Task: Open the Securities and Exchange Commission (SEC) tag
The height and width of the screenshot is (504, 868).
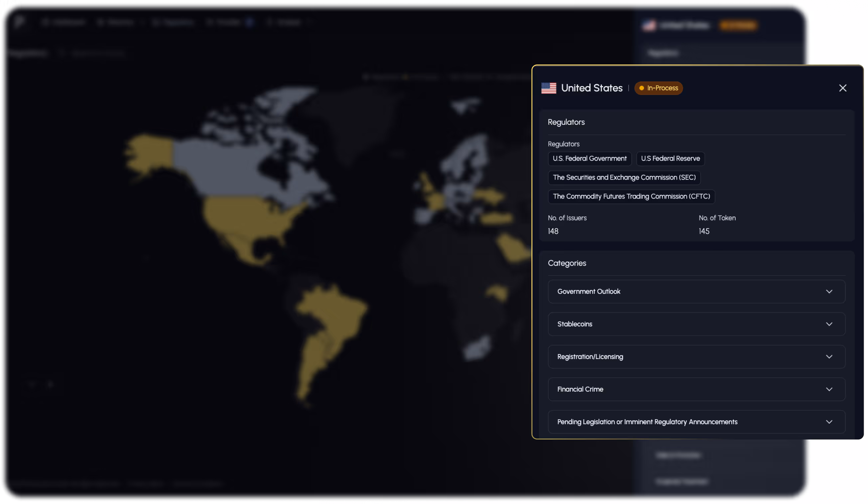Action: 624,178
